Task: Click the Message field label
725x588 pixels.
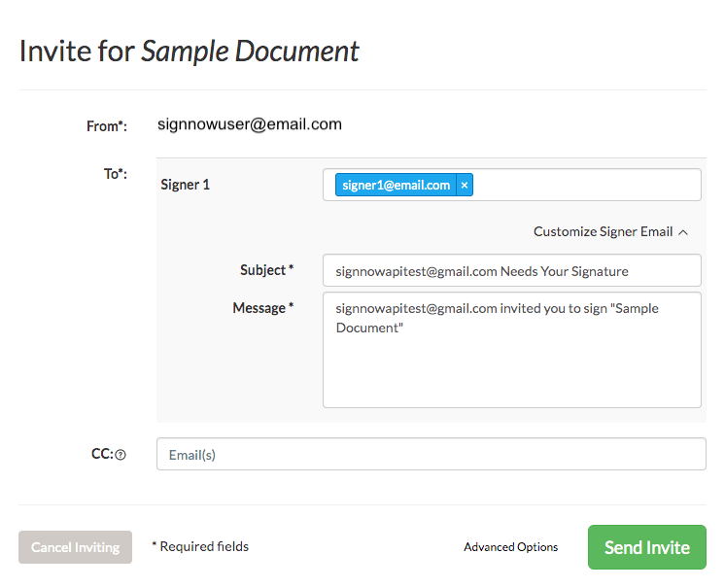Action: point(262,308)
